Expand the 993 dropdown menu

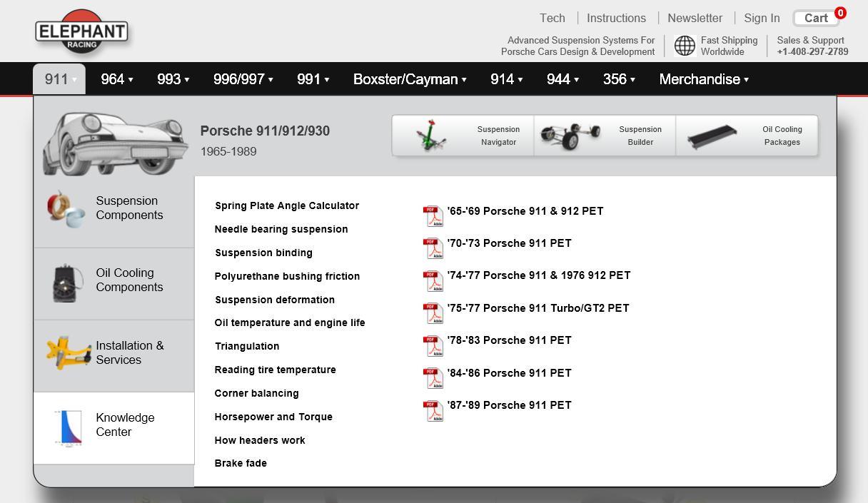coord(173,79)
